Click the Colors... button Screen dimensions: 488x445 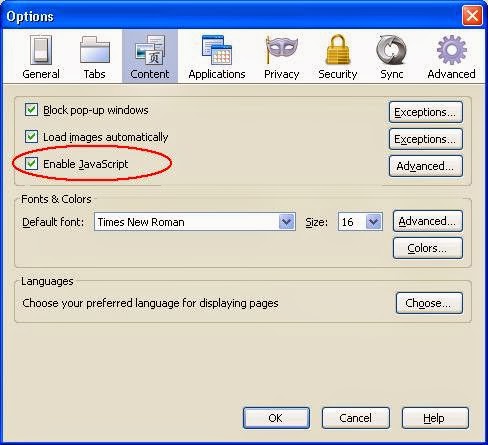tap(428, 248)
